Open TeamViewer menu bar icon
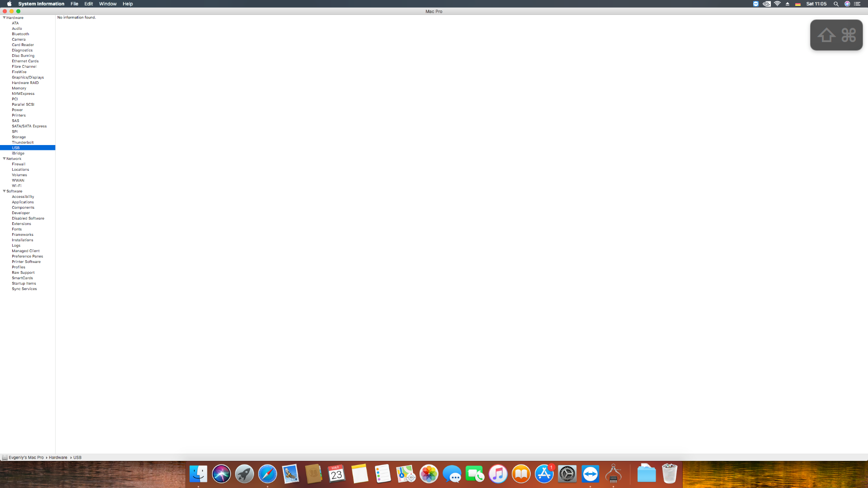This screenshot has width=868, height=488. tap(755, 4)
